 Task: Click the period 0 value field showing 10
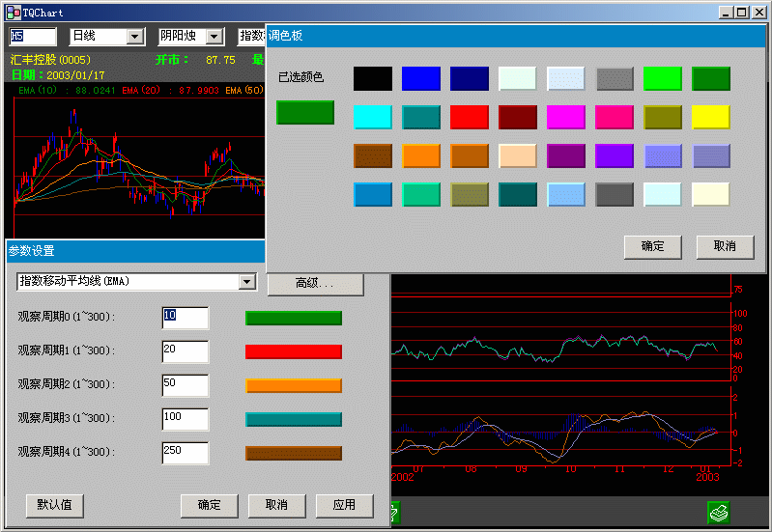tap(186, 318)
